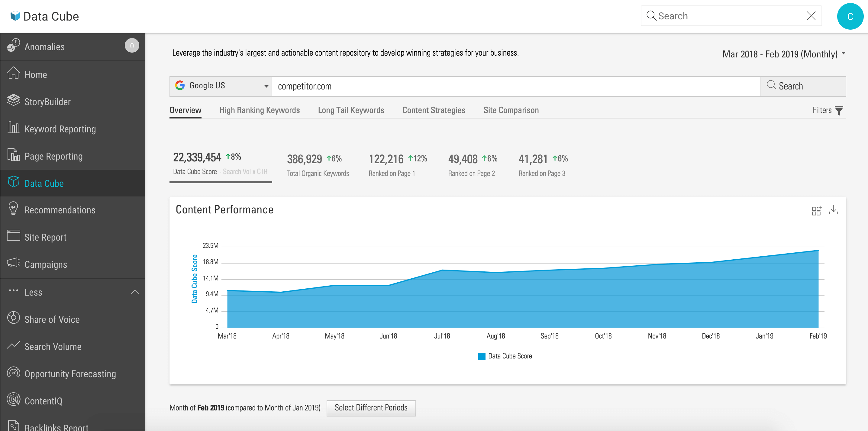Click the Recommendations lightbulb icon

(14, 209)
